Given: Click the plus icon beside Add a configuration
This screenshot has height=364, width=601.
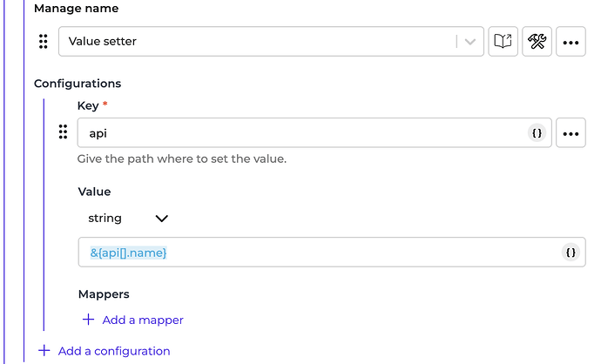Looking at the screenshot, I should pos(44,351).
